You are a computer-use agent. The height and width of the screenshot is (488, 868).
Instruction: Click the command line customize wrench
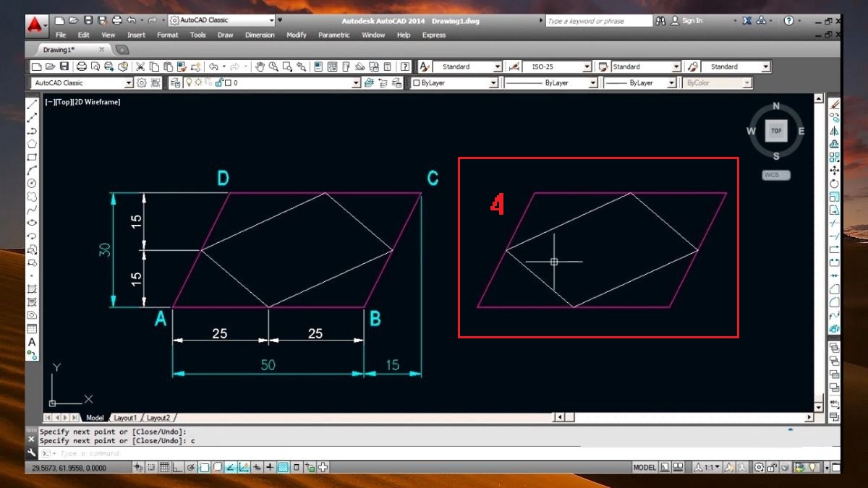[31, 453]
